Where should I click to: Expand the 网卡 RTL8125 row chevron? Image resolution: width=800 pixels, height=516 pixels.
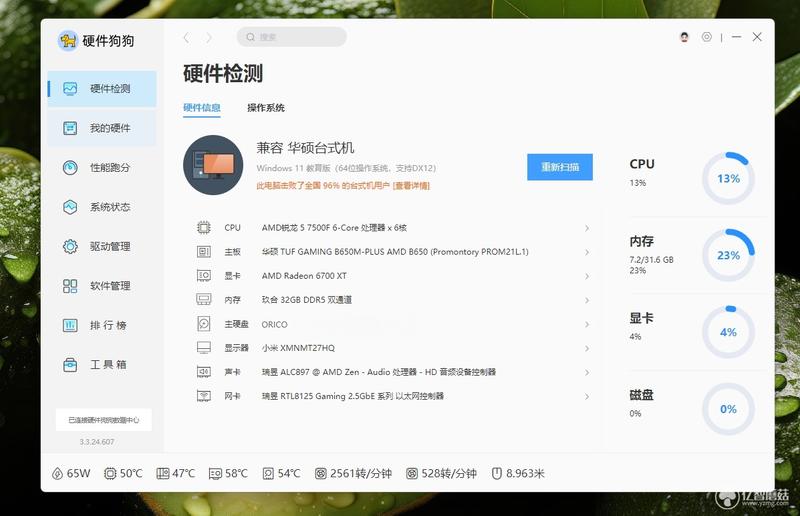click(587, 396)
